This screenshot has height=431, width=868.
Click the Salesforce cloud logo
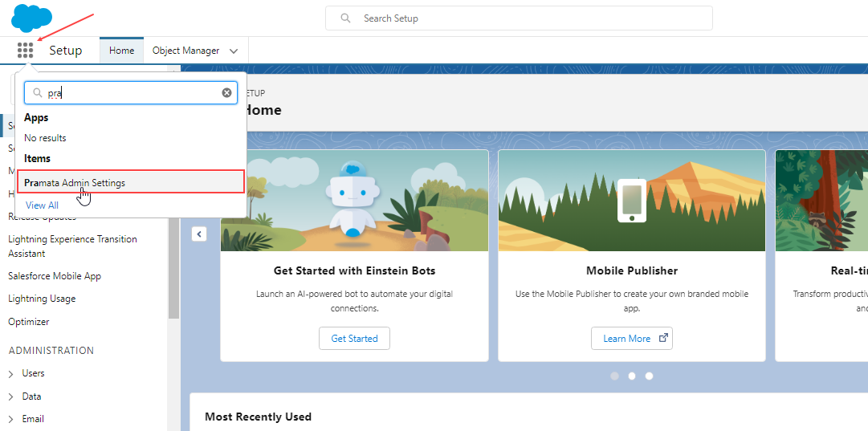31,18
